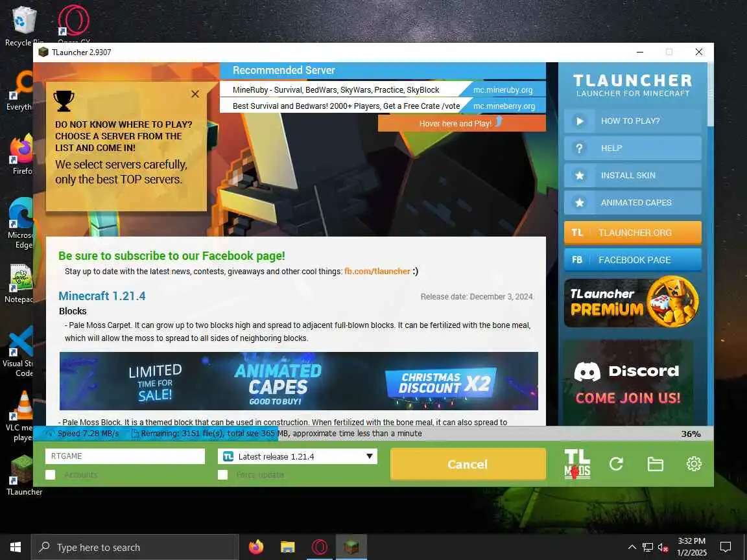Image resolution: width=747 pixels, height=560 pixels.
Task: Open the settings gear icon
Action: (694, 464)
